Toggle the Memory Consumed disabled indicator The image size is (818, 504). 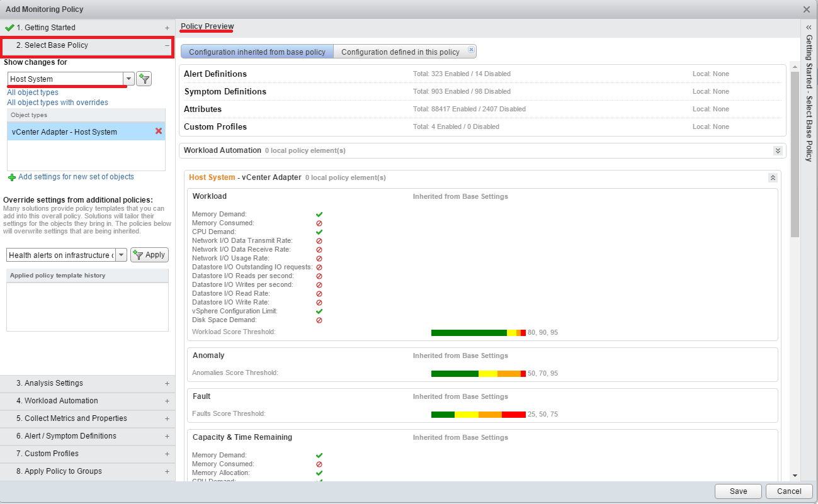point(319,223)
